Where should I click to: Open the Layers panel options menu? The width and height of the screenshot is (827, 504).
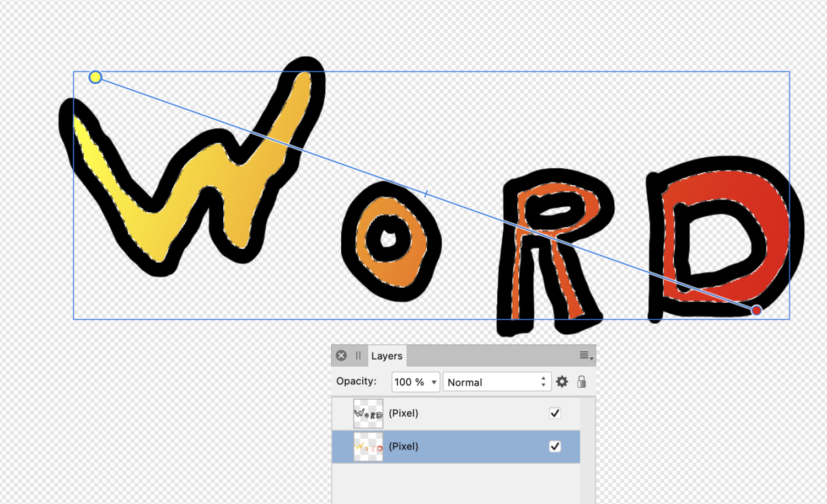pos(586,356)
